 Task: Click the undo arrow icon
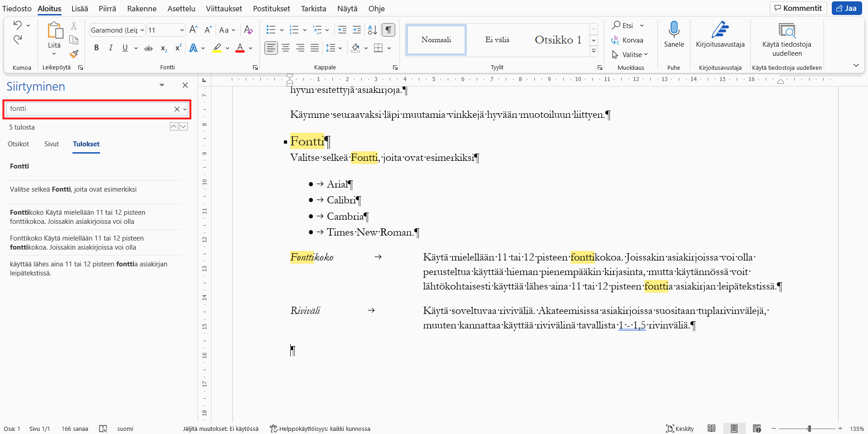pos(18,25)
